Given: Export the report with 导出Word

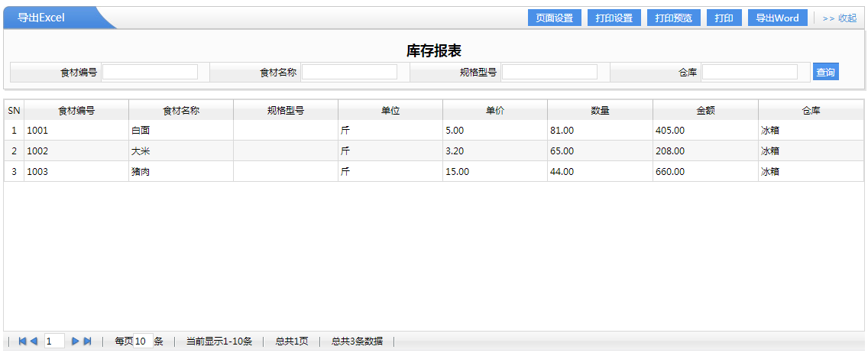Looking at the screenshot, I should pyautogui.click(x=777, y=18).
